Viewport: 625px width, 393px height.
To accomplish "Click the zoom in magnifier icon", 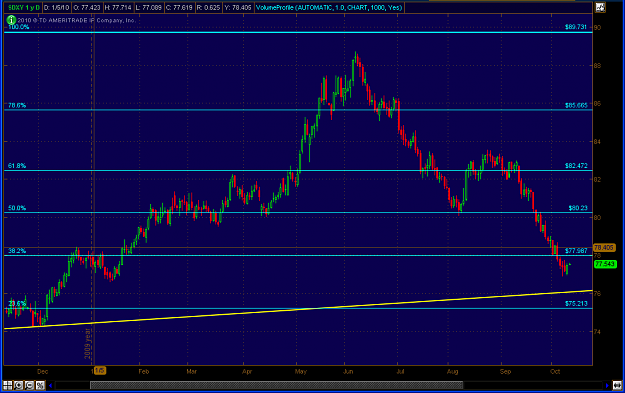I will pos(18,385).
